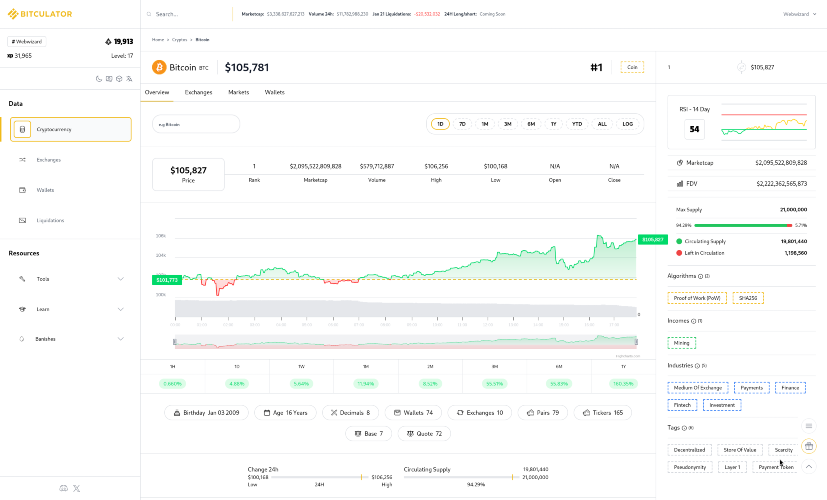Image resolution: width=827 pixels, height=500 pixels.
Task: Open the Discord icon at sidebar bottom
Action: (64, 488)
